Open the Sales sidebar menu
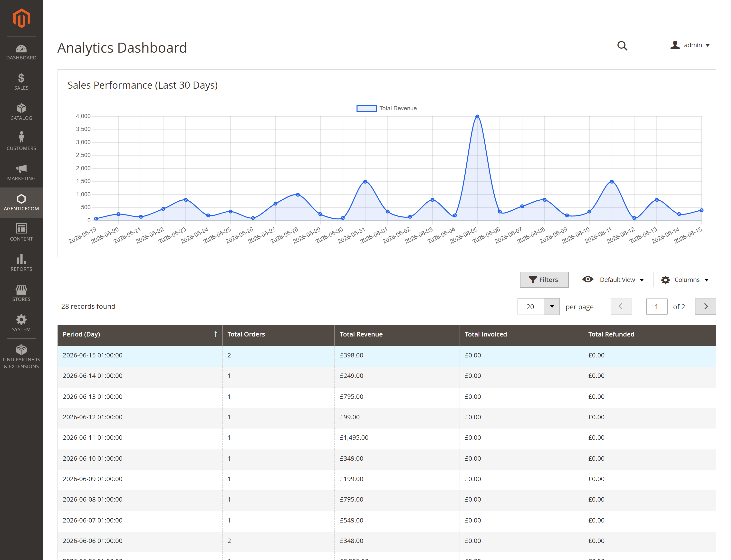Screen dimensions: 731x560 click(x=21, y=82)
